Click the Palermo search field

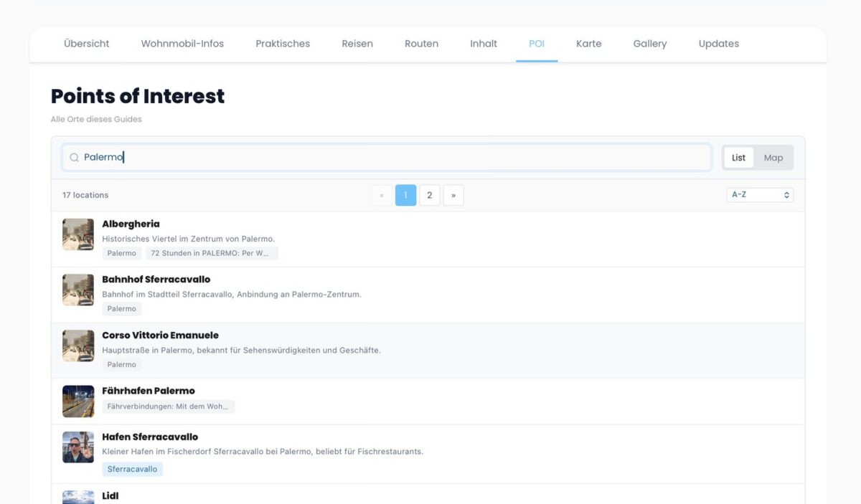tap(387, 158)
